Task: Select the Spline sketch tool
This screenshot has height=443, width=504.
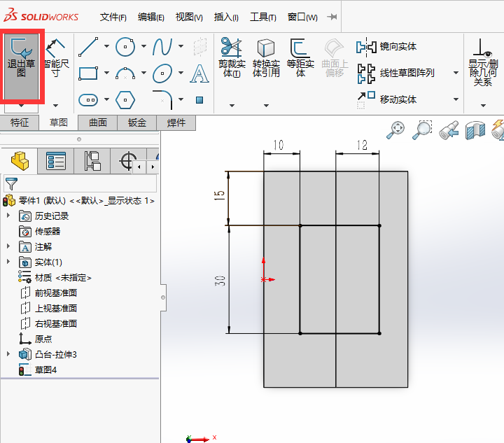Action: coord(162,47)
